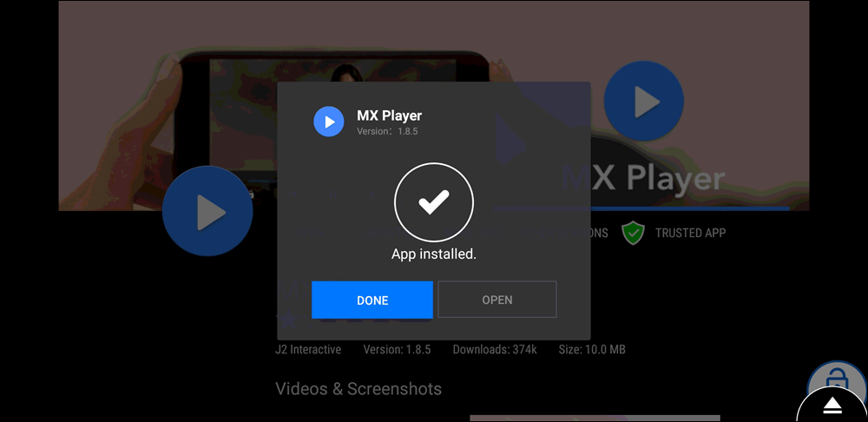Click the App installed message text
The height and width of the screenshot is (422, 868).
click(x=433, y=254)
